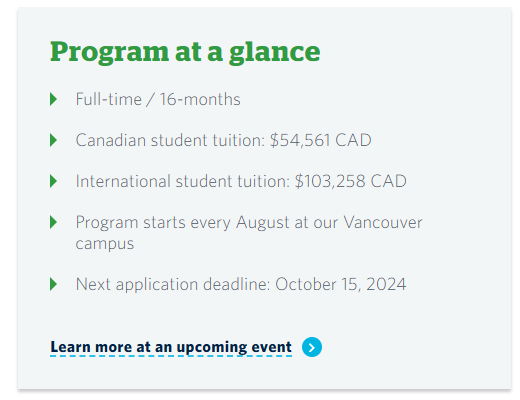Click the $54,561 CAD amount
This screenshot has width=520, height=400.
(x=321, y=140)
